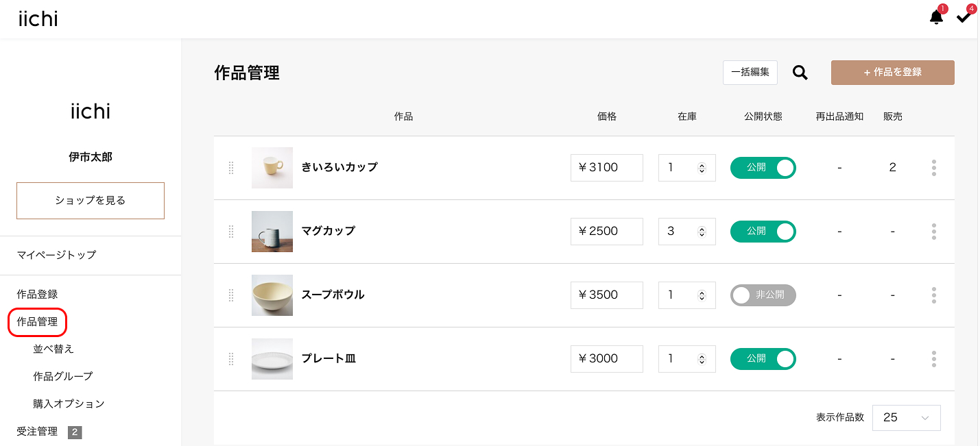The width and height of the screenshot is (980, 446).
Task: Open the more options menu for スープボウル
Action: tap(933, 295)
